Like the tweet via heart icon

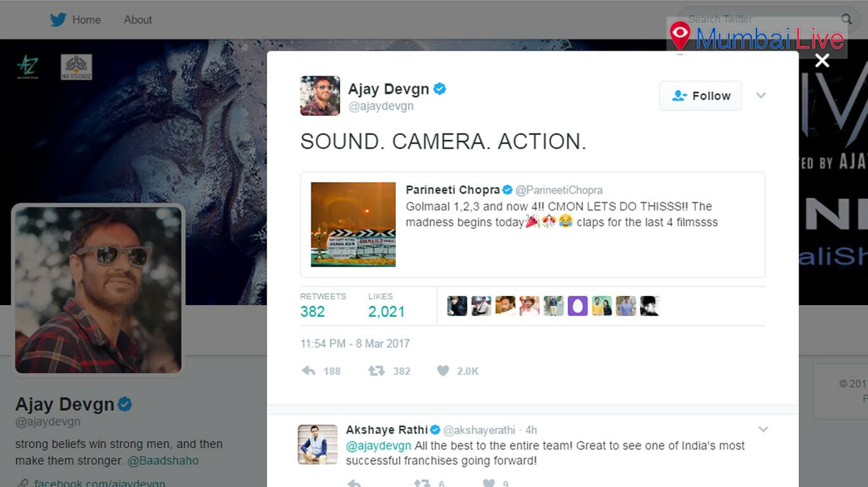click(x=443, y=371)
